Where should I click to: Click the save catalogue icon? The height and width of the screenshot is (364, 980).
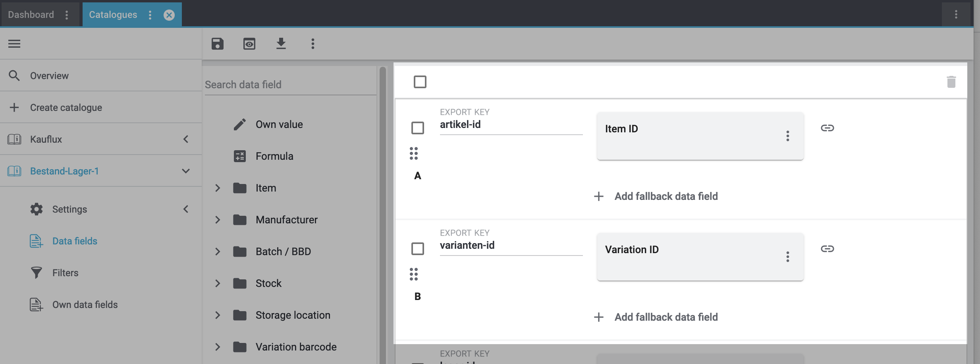pyautogui.click(x=218, y=44)
